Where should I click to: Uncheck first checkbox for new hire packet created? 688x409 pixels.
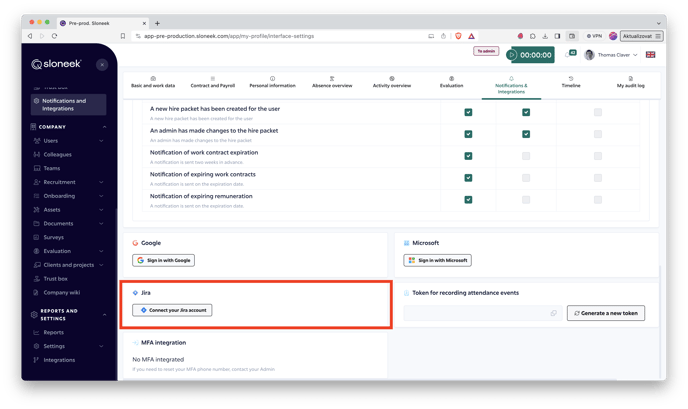pyautogui.click(x=468, y=112)
